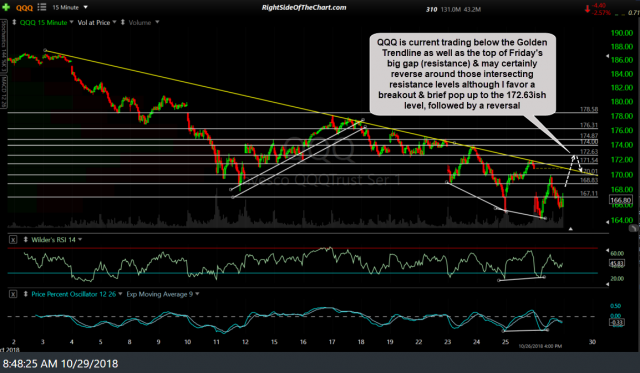Click the move arrows beside QQQ 15 Minute
This screenshot has height=373, width=640.
[14, 22]
